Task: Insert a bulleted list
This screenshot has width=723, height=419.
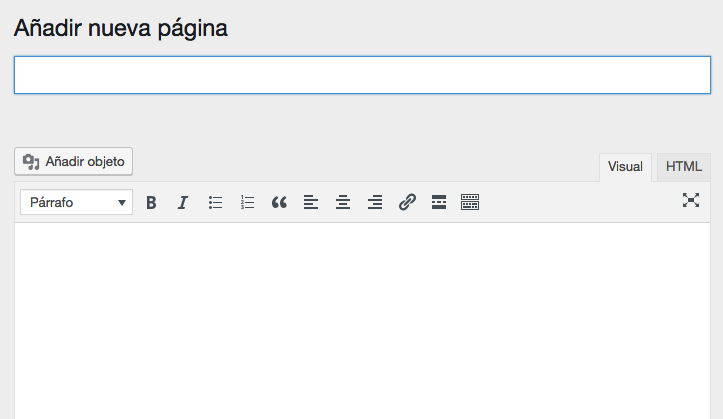Action: [215, 202]
